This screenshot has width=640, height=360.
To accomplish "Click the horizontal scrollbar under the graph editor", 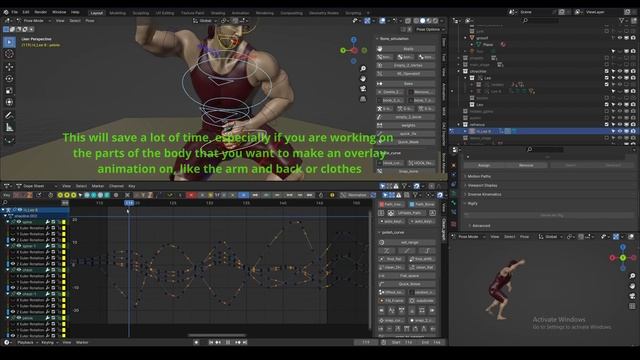I will [217, 336].
